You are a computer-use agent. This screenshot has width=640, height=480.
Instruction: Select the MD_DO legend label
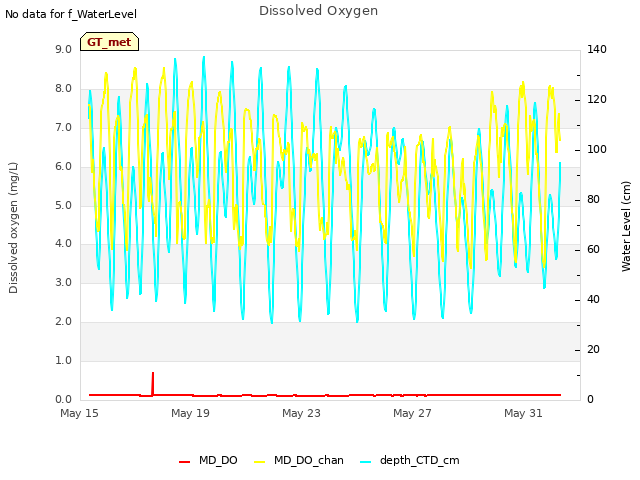point(218,460)
